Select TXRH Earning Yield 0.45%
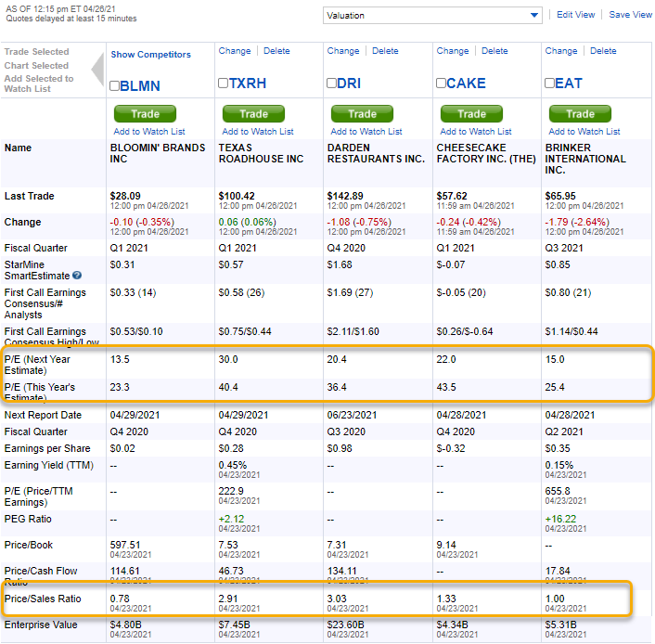 [233, 465]
